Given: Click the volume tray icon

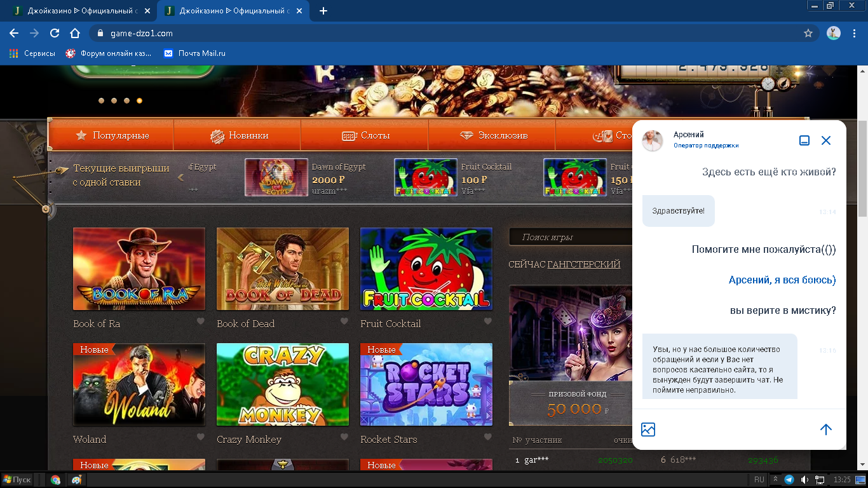Looking at the screenshot, I should (805, 480).
